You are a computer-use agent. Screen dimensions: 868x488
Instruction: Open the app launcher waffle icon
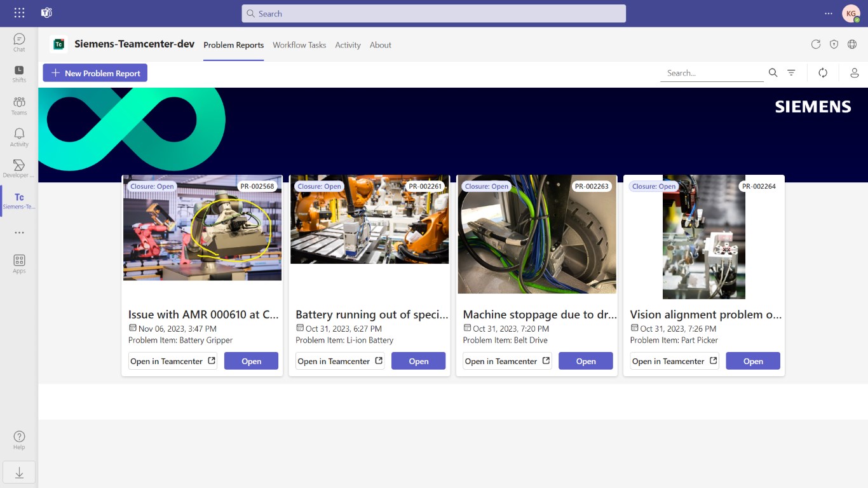19,13
